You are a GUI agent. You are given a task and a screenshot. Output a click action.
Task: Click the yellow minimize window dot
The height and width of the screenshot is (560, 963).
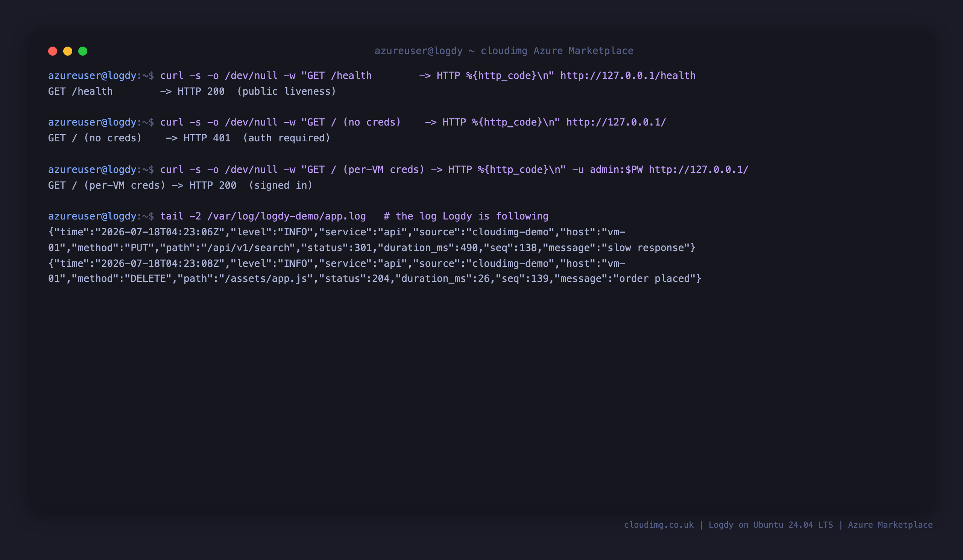click(68, 51)
